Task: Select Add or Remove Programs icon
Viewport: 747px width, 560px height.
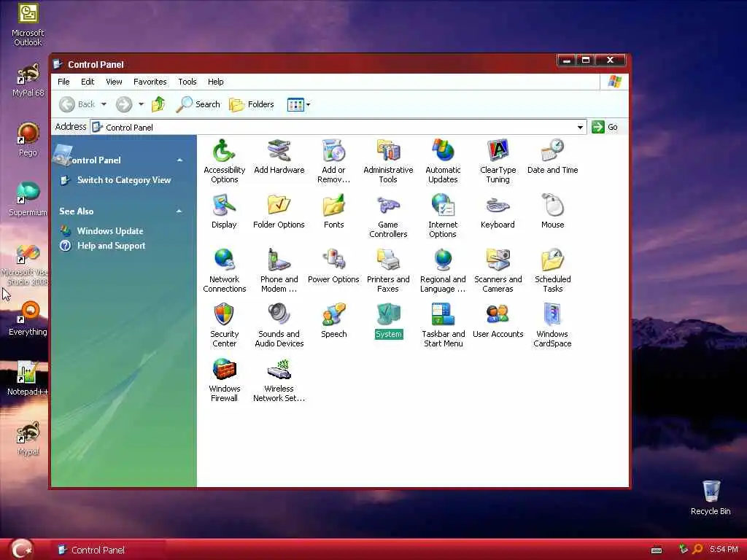Action: click(333, 161)
